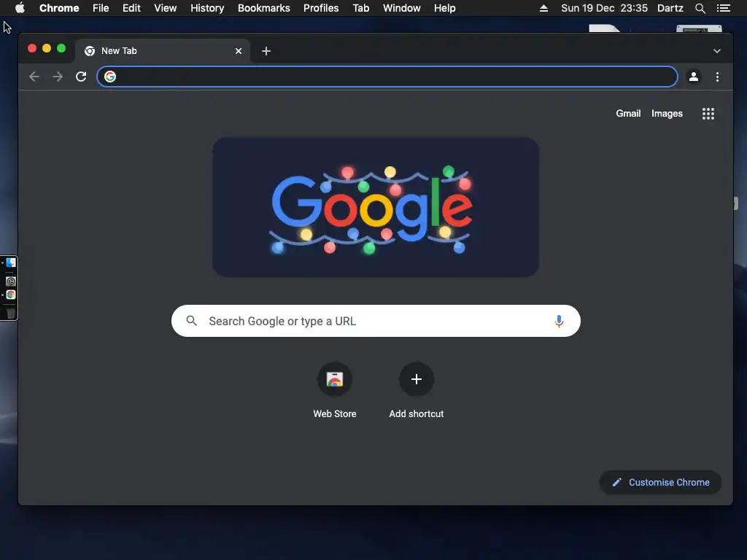Click the eject icon in the menu bar
The width and height of the screenshot is (747, 560).
[543, 8]
